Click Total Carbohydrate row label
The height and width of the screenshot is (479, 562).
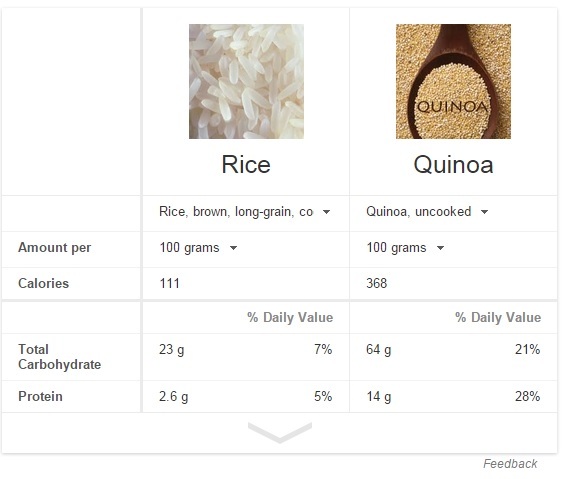pos(59,357)
